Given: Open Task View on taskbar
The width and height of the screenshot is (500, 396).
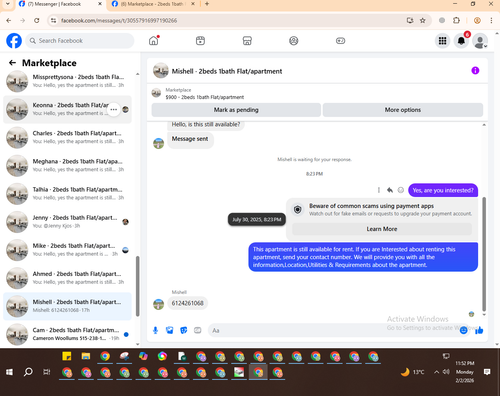Looking at the screenshot, I should [x=47, y=372].
